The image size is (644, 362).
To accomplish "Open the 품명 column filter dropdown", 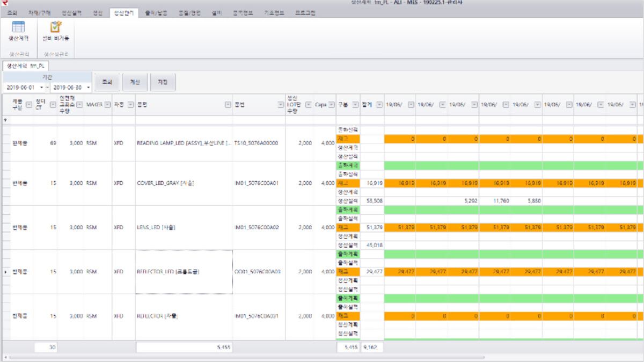I will click(x=228, y=105).
